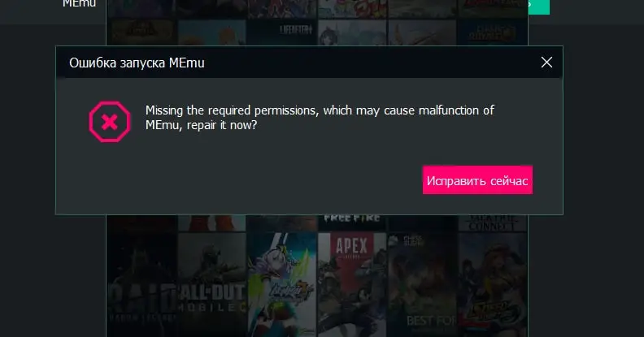
Task: Click the Исправить сейчас repair button
Action: [477, 180]
